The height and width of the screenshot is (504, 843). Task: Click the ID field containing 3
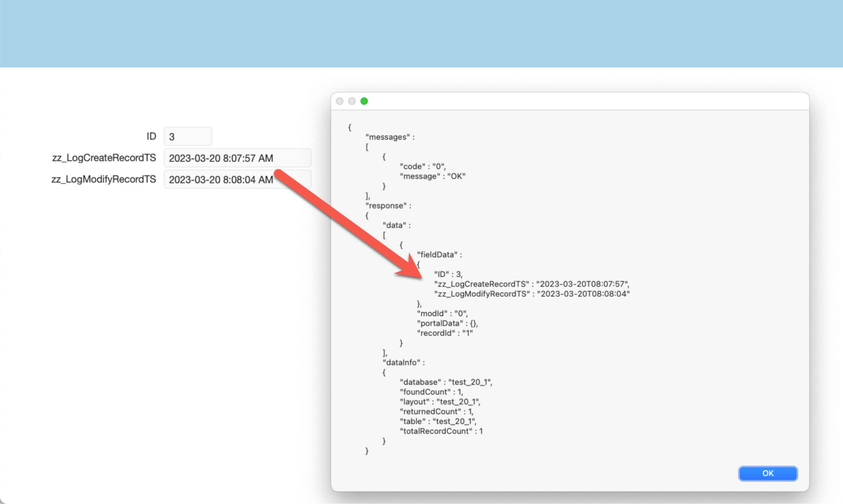point(188,137)
